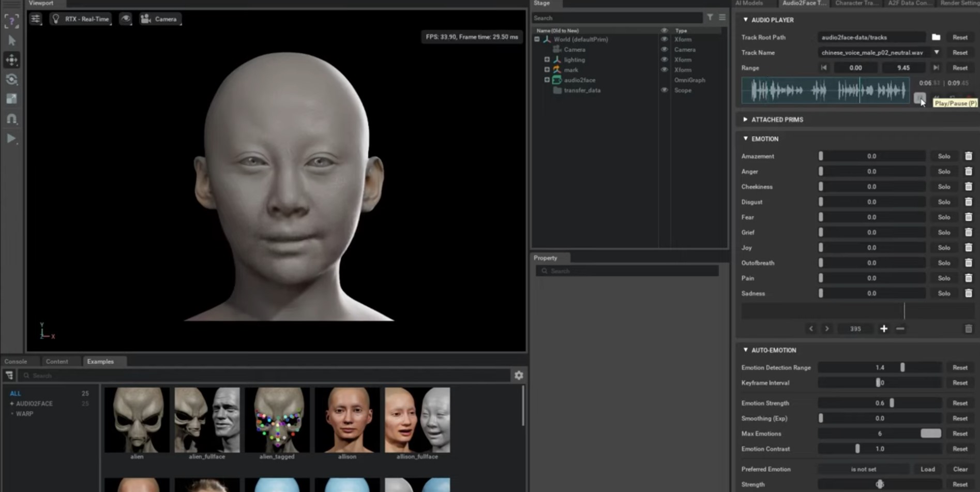
Task: Select the Move tool in left toolbar
Action: (11, 60)
